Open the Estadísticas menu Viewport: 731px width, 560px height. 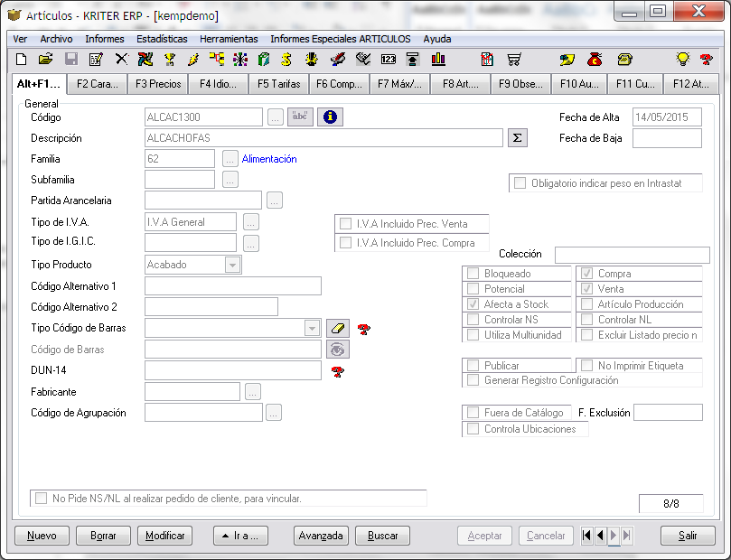click(162, 39)
